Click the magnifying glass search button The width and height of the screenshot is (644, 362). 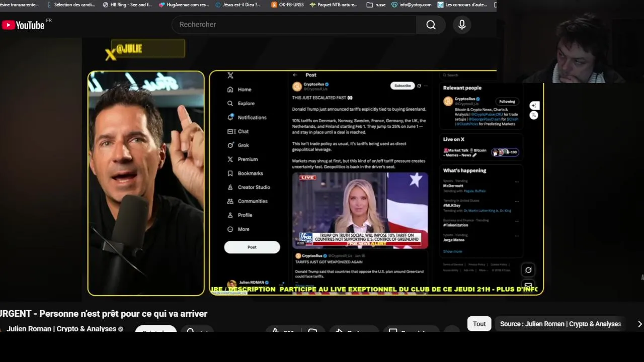pos(431,25)
